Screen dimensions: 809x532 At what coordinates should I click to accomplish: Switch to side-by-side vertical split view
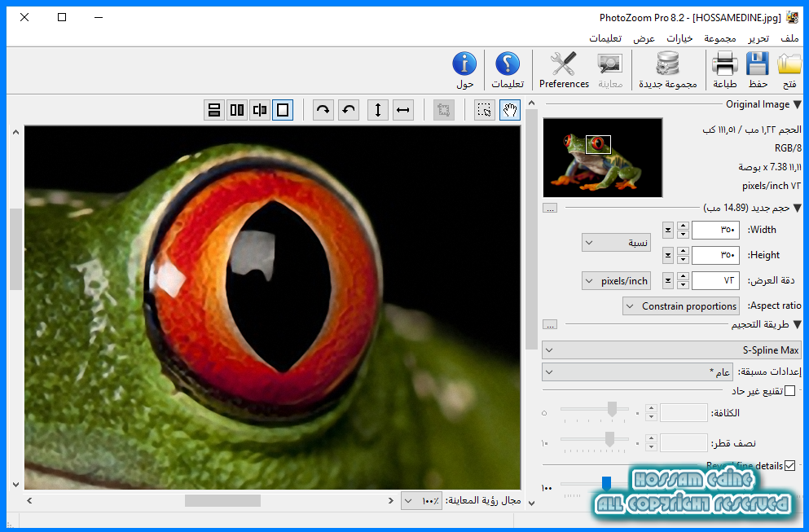click(237, 110)
